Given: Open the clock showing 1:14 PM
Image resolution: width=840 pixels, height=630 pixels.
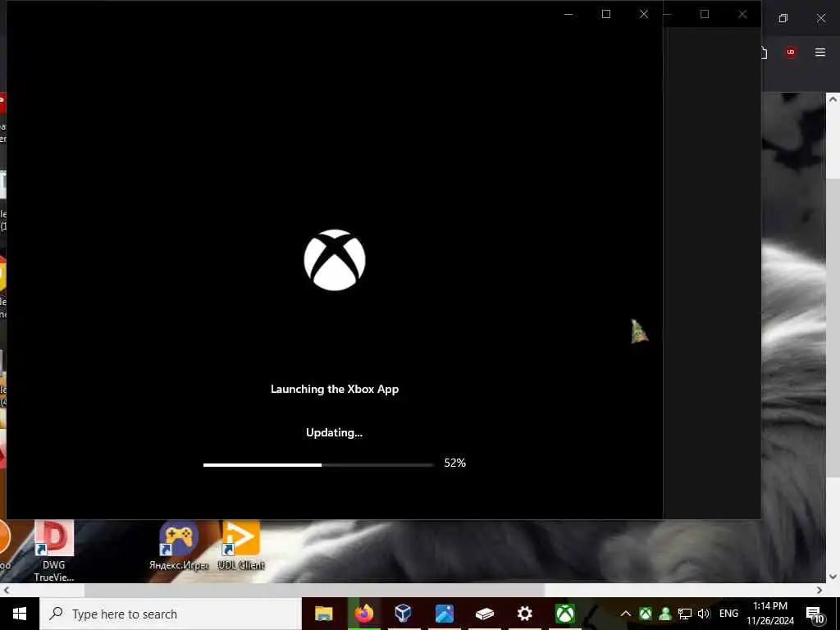Looking at the screenshot, I should (770, 614).
